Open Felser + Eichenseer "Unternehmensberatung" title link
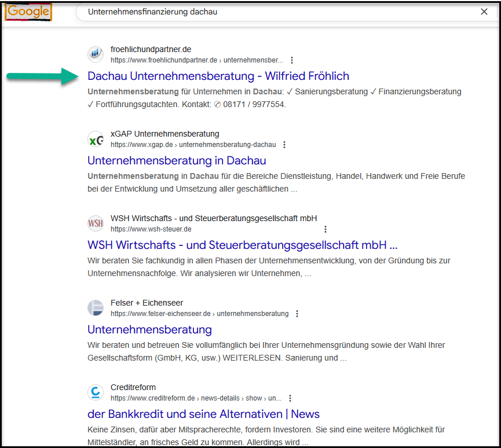This screenshot has height=448, width=501. pyautogui.click(x=149, y=329)
